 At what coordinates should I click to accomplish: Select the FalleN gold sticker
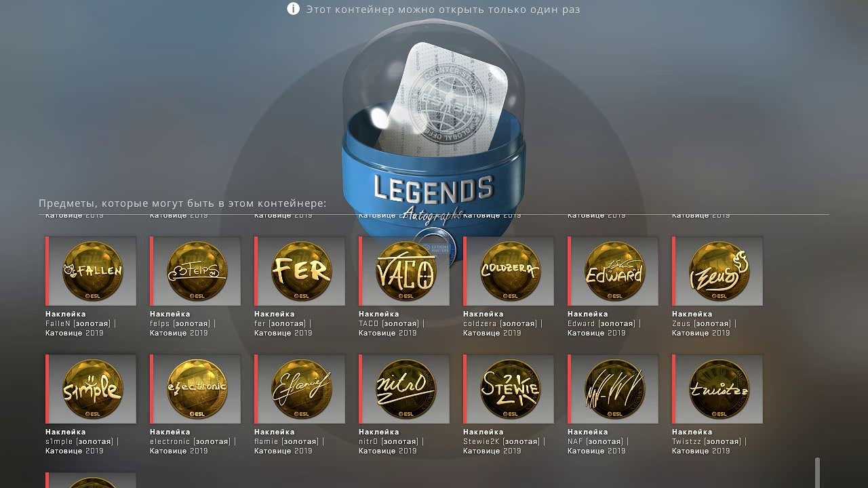tap(91, 271)
